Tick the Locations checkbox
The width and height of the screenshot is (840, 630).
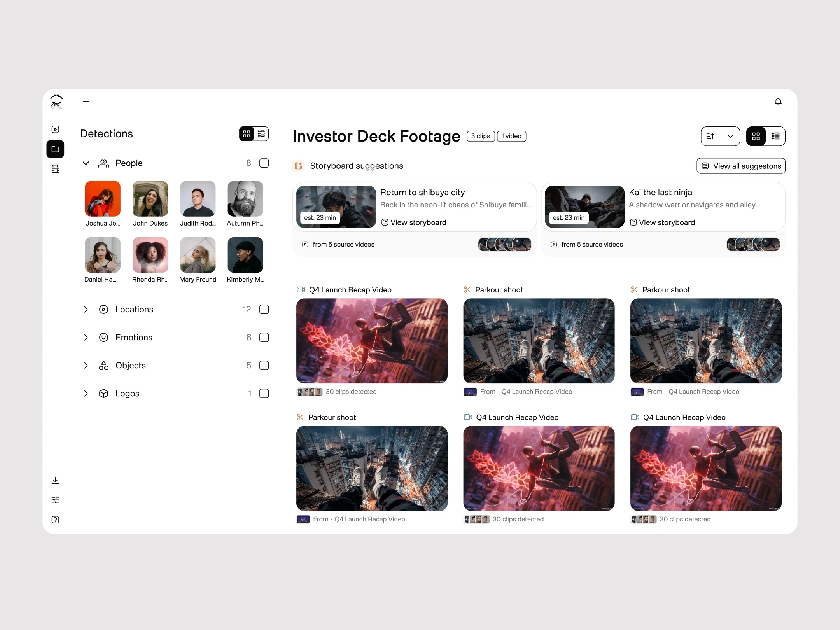pos(264,310)
